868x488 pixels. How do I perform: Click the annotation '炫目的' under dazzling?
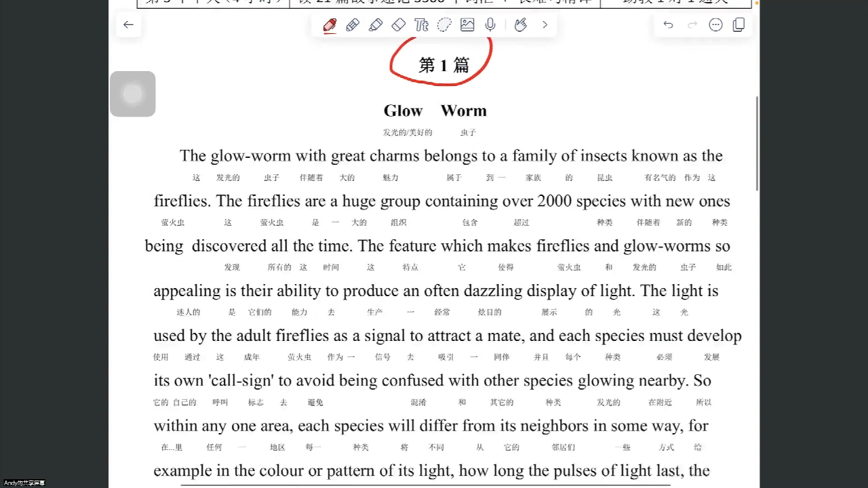click(490, 312)
